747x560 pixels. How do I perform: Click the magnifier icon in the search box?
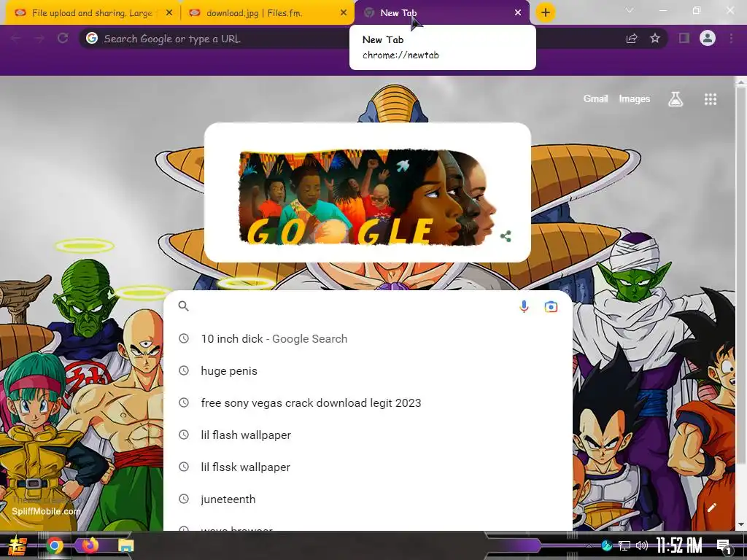(183, 306)
